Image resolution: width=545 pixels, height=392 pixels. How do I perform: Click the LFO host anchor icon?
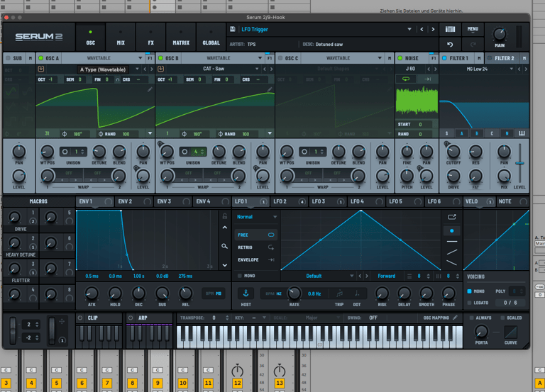246,293
